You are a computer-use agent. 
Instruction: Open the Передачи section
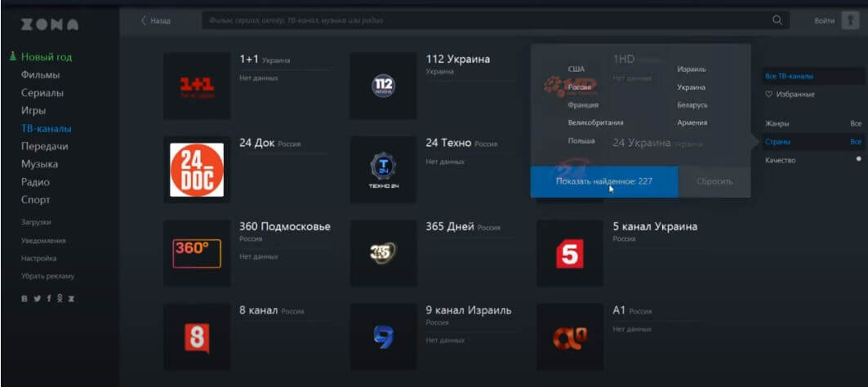44,146
